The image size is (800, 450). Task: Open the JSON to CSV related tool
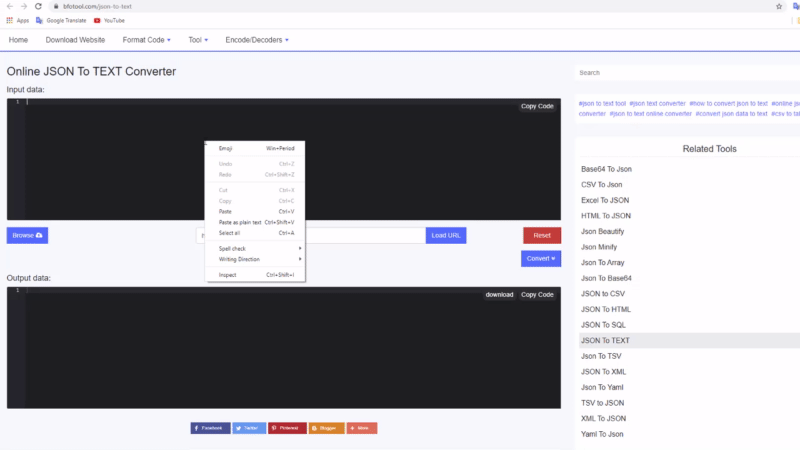pos(603,294)
